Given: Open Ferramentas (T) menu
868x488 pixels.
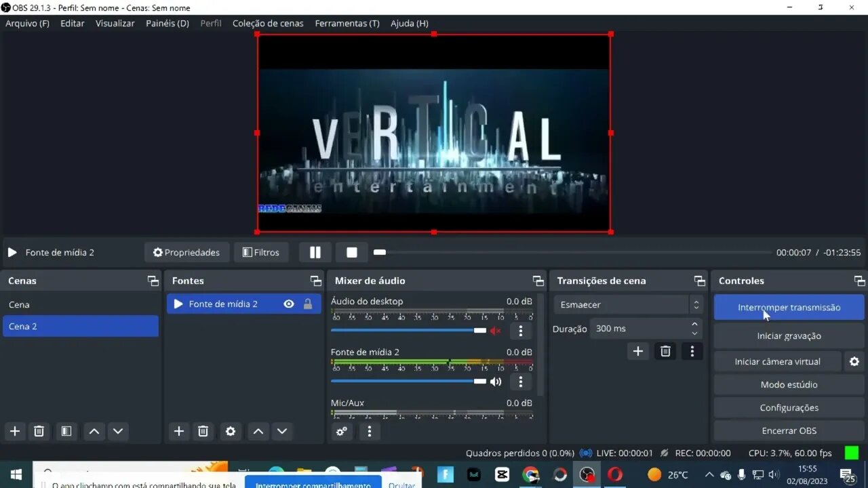Looking at the screenshot, I should [347, 23].
